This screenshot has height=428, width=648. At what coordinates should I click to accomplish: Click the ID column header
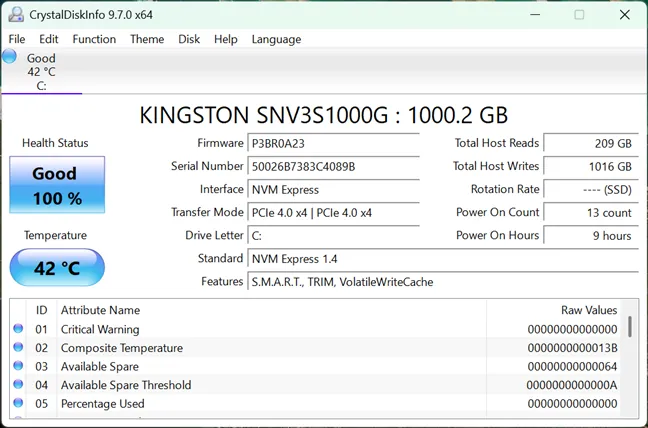tap(41, 310)
